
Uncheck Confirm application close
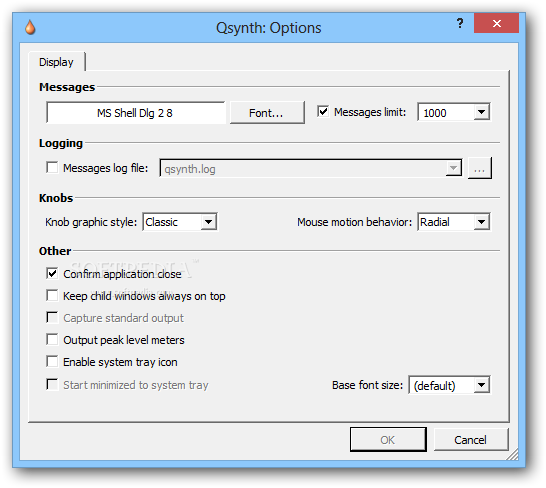[52, 273]
